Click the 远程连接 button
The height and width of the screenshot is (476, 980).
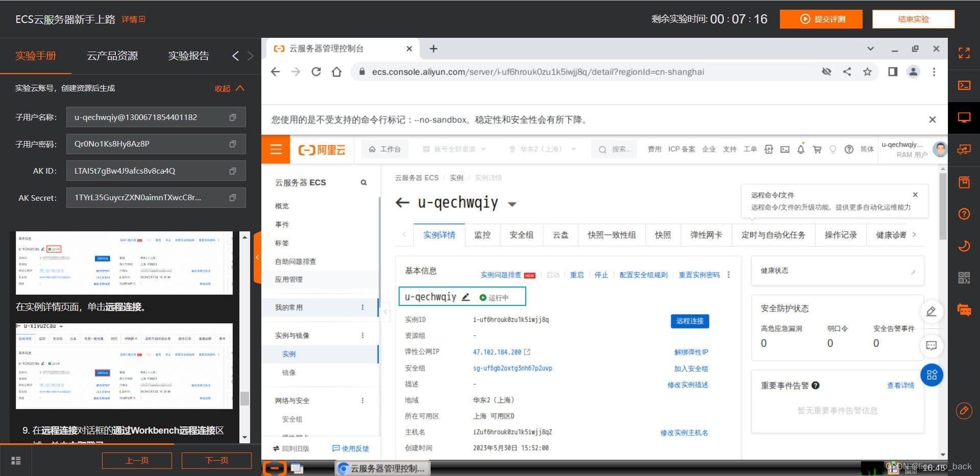690,321
